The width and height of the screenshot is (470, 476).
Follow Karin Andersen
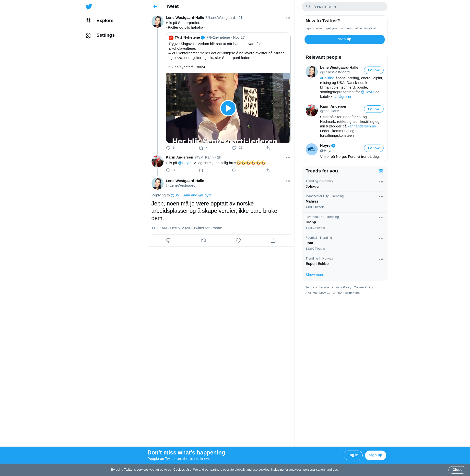373,109
